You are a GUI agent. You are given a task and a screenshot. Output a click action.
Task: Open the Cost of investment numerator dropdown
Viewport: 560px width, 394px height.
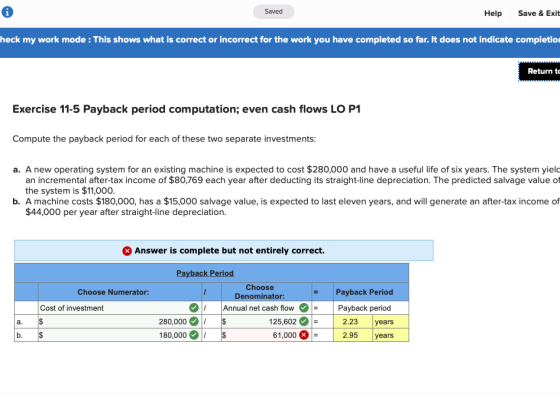click(x=120, y=308)
